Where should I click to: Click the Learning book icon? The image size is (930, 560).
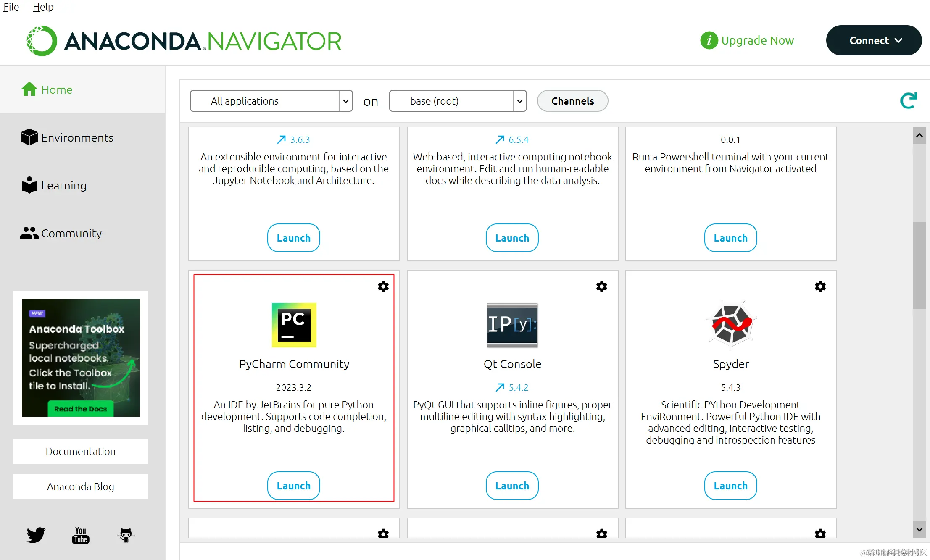29,185
